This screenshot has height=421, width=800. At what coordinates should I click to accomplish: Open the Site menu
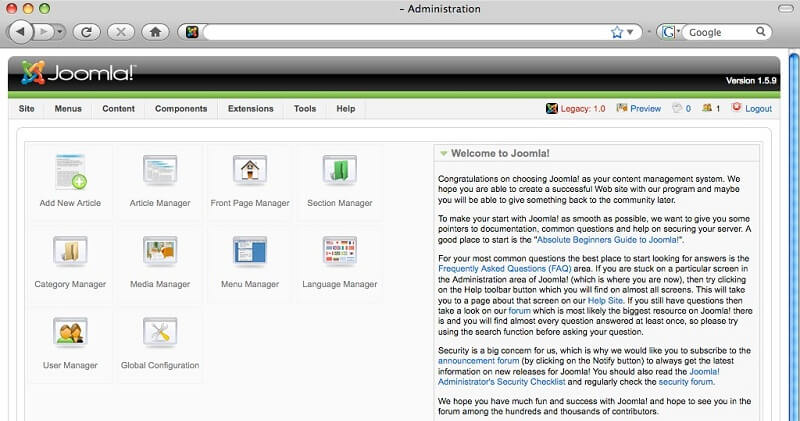click(x=27, y=109)
